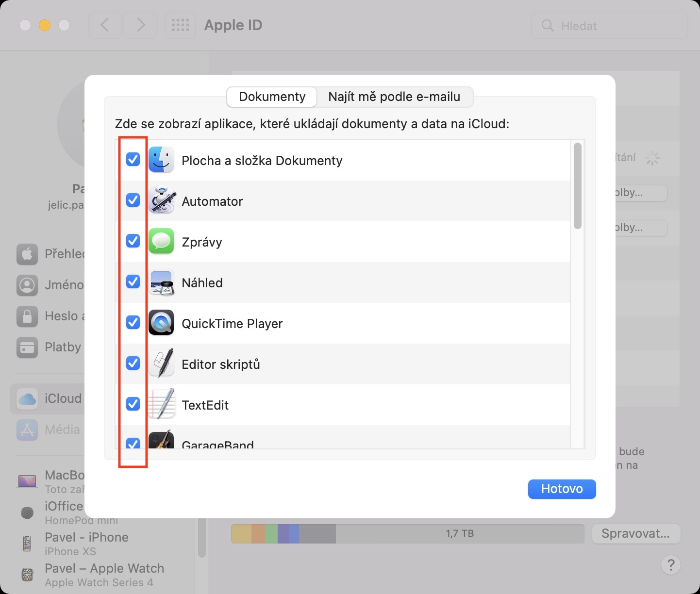The width and height of the screenshot is (700, 594).
Task: Click the Apple Watch Series 4 device icon
Action: [x=27, y=575]
